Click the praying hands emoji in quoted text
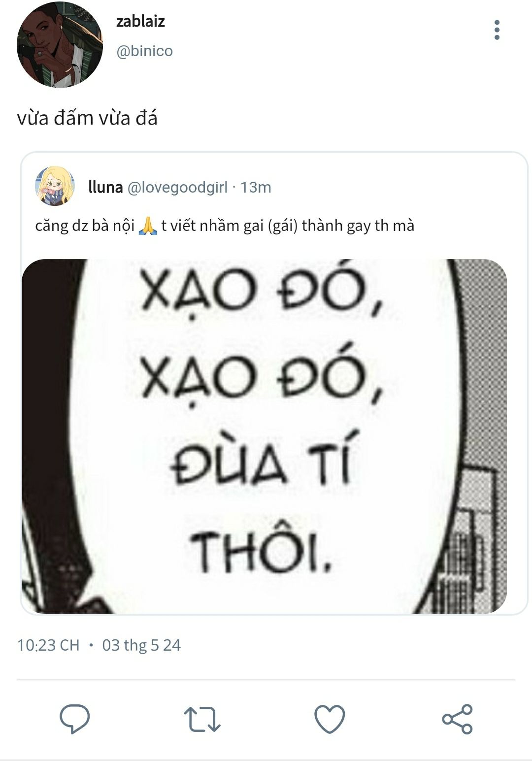 pyautogui.click(x=148, y=226)
